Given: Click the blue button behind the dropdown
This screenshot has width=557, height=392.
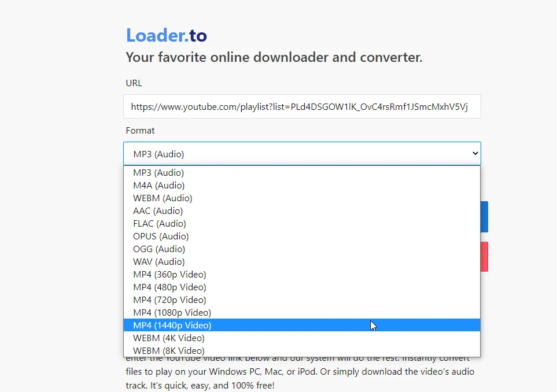Looking at the screenshot, I should (485, 217).
